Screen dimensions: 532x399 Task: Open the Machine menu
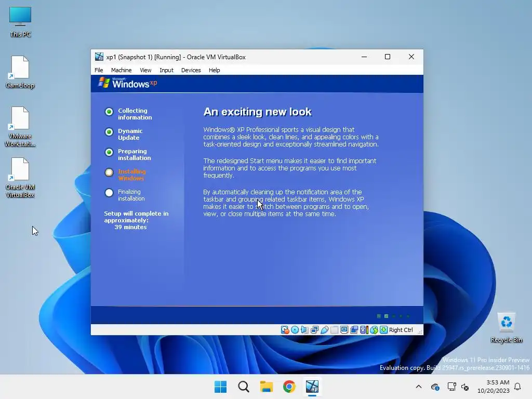[x=121, y=70]
